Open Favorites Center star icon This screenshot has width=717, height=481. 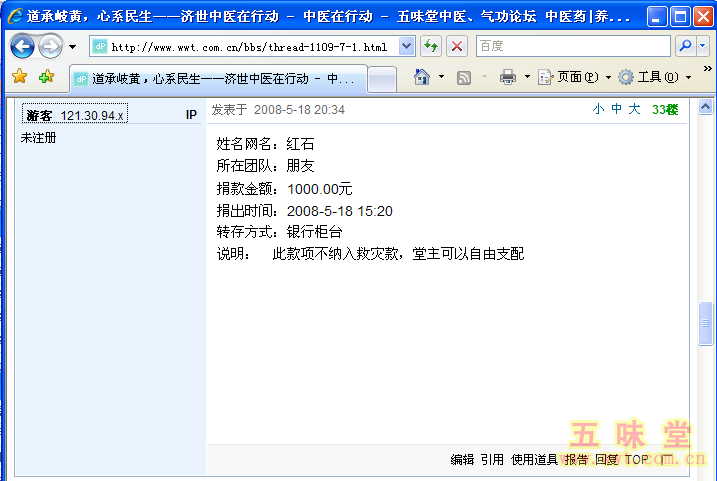pos(19,77)
